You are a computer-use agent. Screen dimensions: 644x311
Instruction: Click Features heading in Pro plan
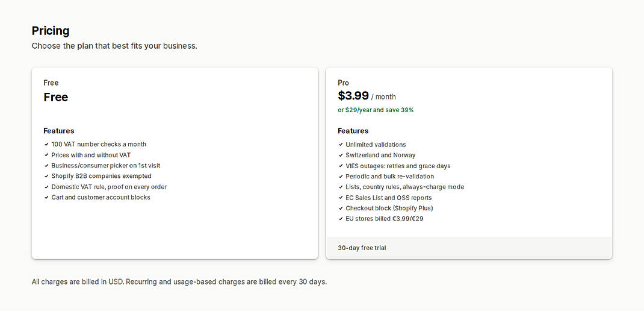pyautogui.click(x=353, y=131)
